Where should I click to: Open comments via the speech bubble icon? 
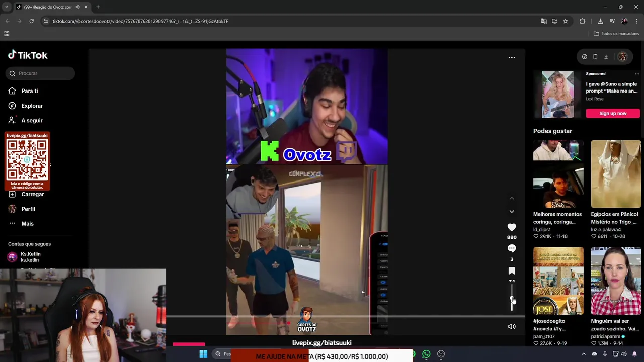click(512, 248)
